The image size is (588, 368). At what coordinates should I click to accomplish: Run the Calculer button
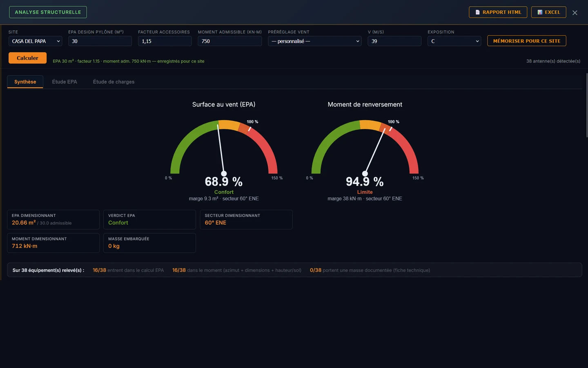tap(27, 58)
